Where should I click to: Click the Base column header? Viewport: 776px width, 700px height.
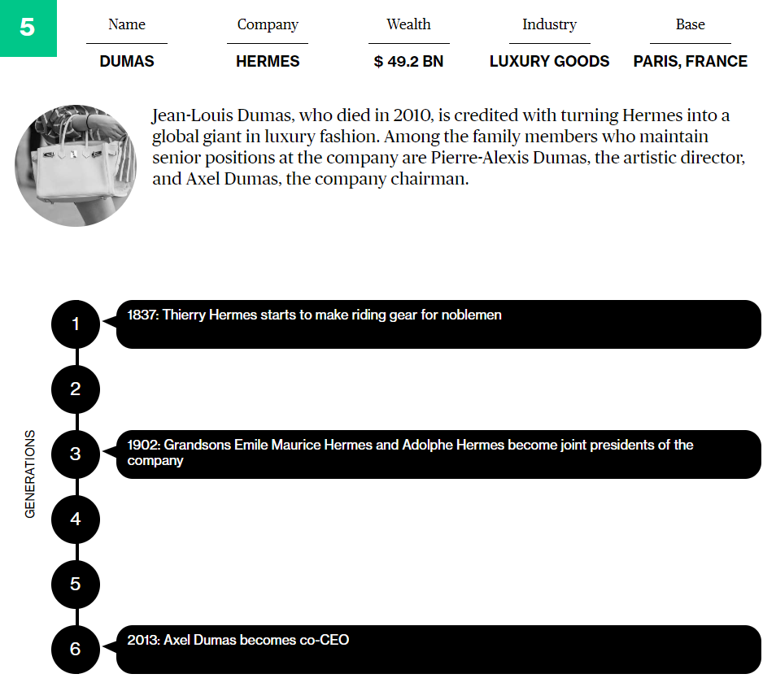tap(690, 24)
